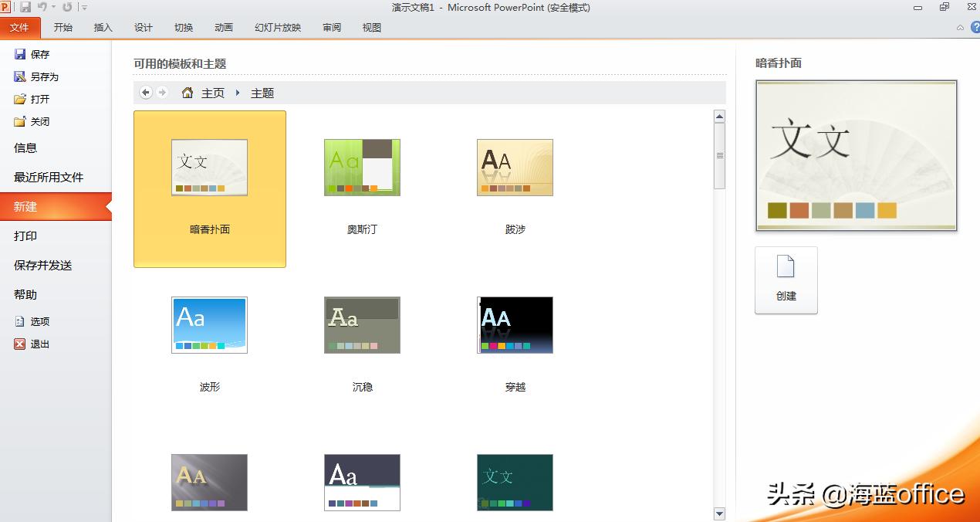Open the 幻灯片放映 ribbon tab

click(x=277, y=27)
